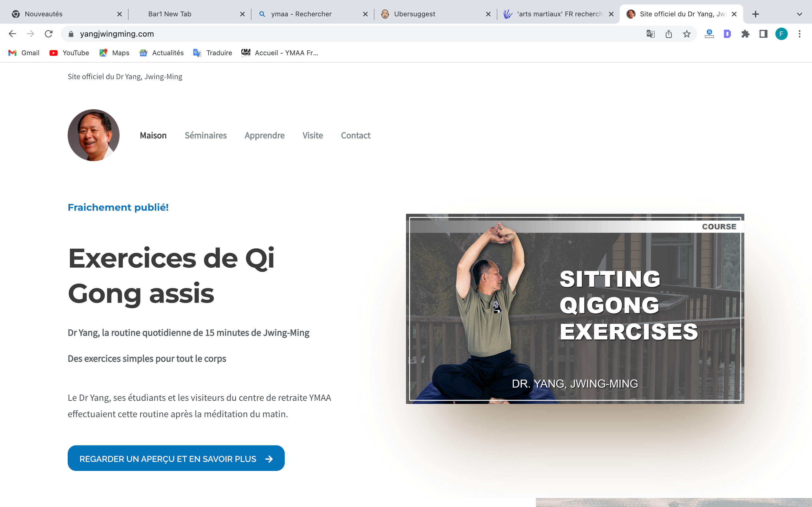Open the Extensions puzzle icon
812x507 pixels.
[x=745, y=34]
